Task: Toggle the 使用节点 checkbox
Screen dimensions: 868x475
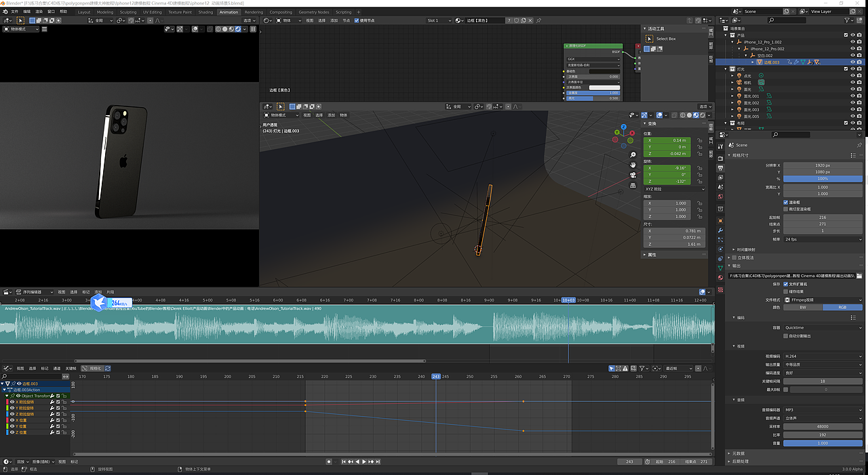Action: [x=356, y=21]
